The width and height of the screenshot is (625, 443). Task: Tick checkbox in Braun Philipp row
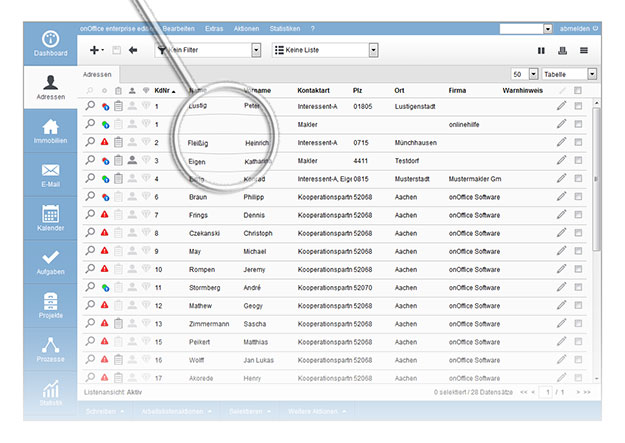(578, 197)
